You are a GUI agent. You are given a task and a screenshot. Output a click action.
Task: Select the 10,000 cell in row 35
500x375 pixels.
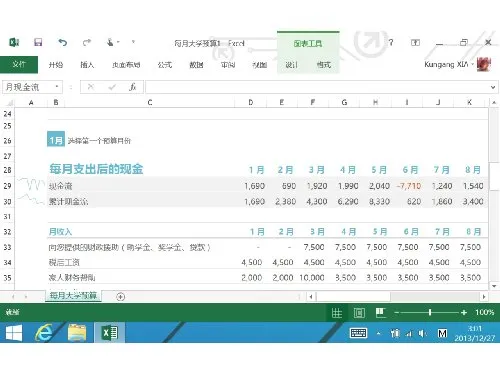tap(312, 277)
